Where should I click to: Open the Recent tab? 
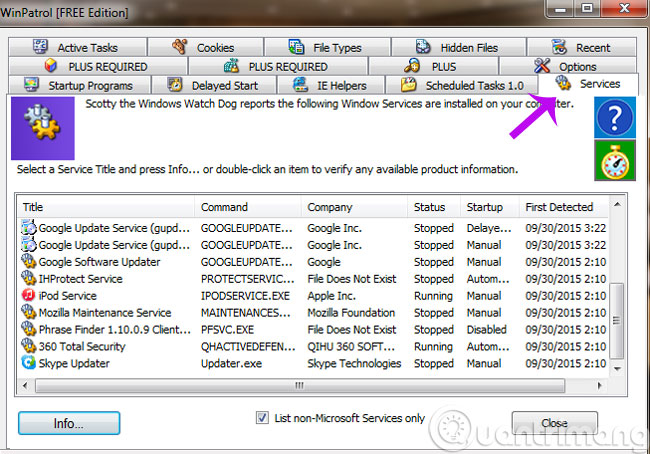pos(582,47)
